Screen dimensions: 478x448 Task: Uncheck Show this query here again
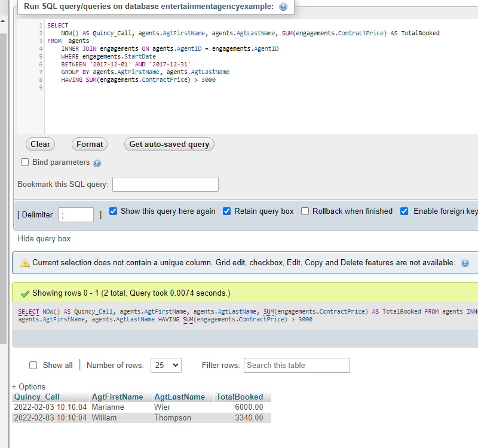pos(114,211)
